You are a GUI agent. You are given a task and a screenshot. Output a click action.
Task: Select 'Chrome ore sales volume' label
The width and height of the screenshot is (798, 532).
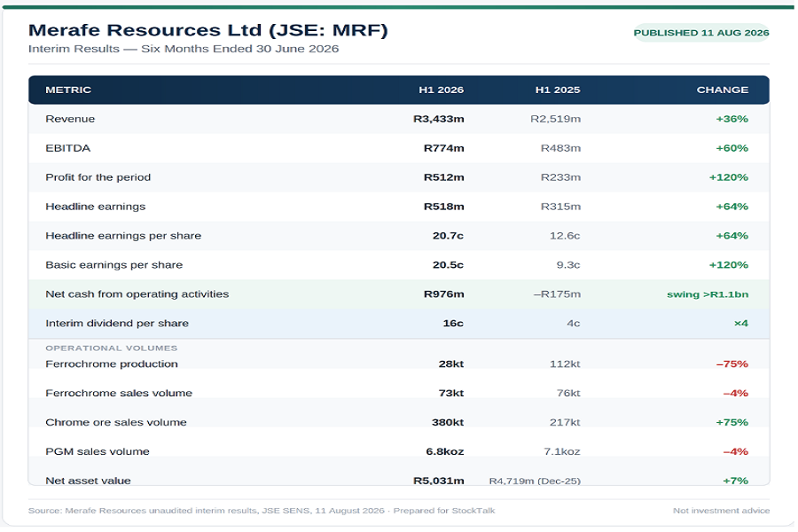click(116, 423)
